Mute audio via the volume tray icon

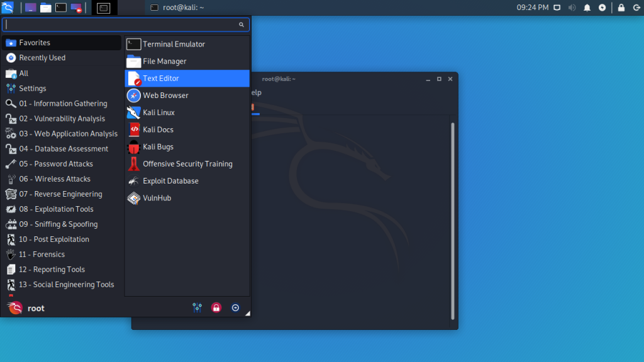pyautogui.click(x=572, y=8)
